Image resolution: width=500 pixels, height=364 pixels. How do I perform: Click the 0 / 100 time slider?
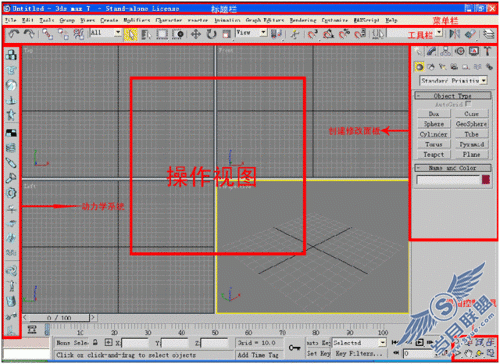coord(59,318)
